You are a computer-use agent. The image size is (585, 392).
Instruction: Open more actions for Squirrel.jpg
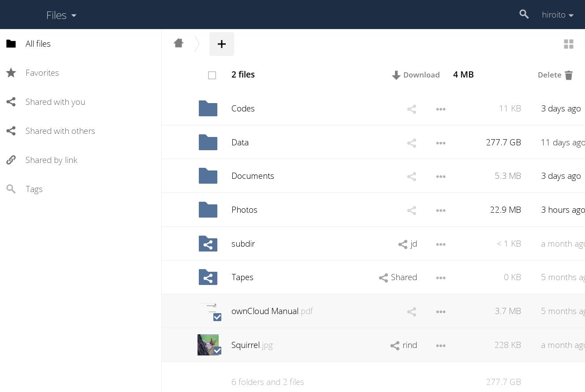pyautogui.click(x=440, y=346)
